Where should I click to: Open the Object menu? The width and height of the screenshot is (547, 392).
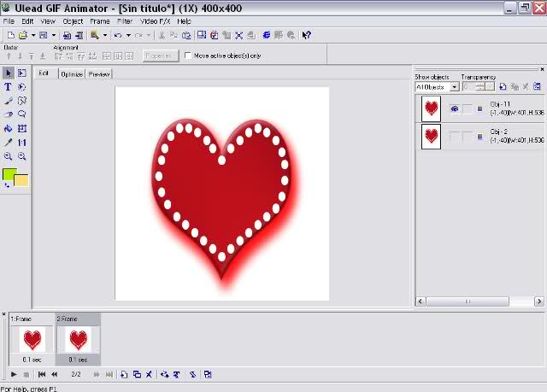(73, 21)
